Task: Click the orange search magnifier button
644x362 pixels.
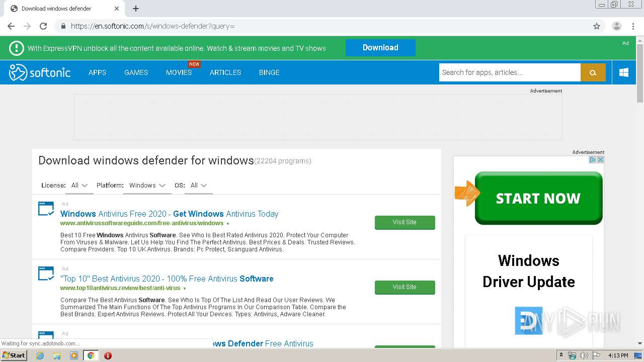Action: coord(593,72)
